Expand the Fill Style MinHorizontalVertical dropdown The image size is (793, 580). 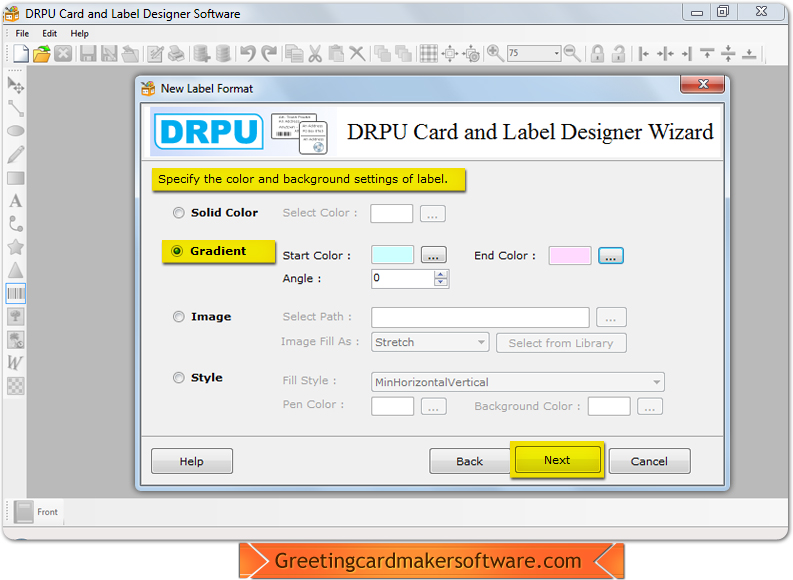pyautogui.click(x=517, y=382)
